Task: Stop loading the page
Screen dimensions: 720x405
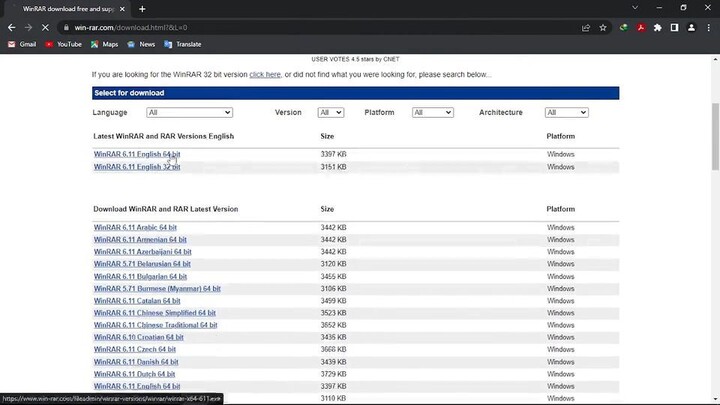Action: tap(45, 28)
